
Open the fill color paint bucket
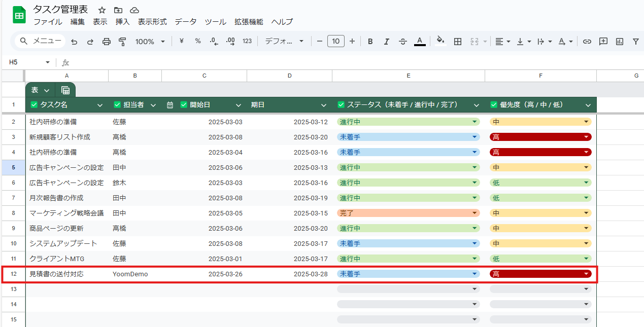pyautogui.click(x=440, y=42)
